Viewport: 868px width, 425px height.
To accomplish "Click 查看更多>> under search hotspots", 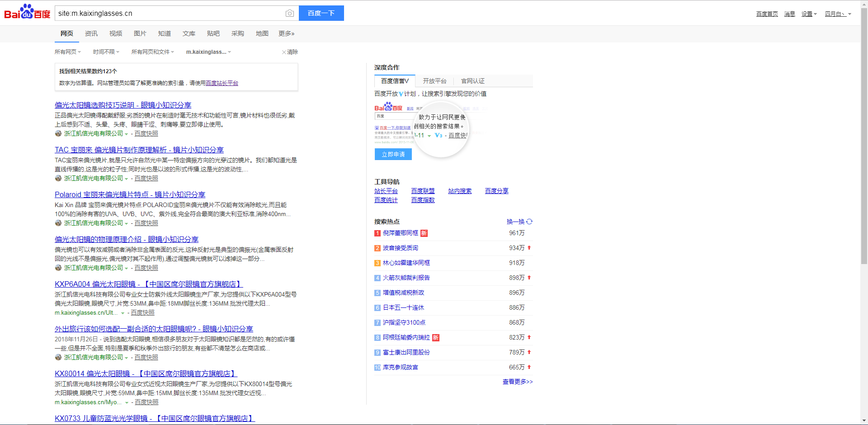I will click(x=518, y=382).
